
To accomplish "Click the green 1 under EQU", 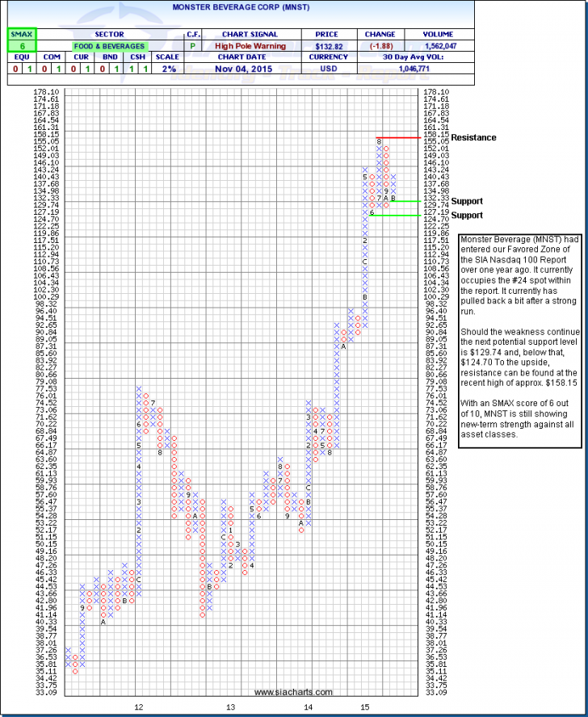I will 29,69.
